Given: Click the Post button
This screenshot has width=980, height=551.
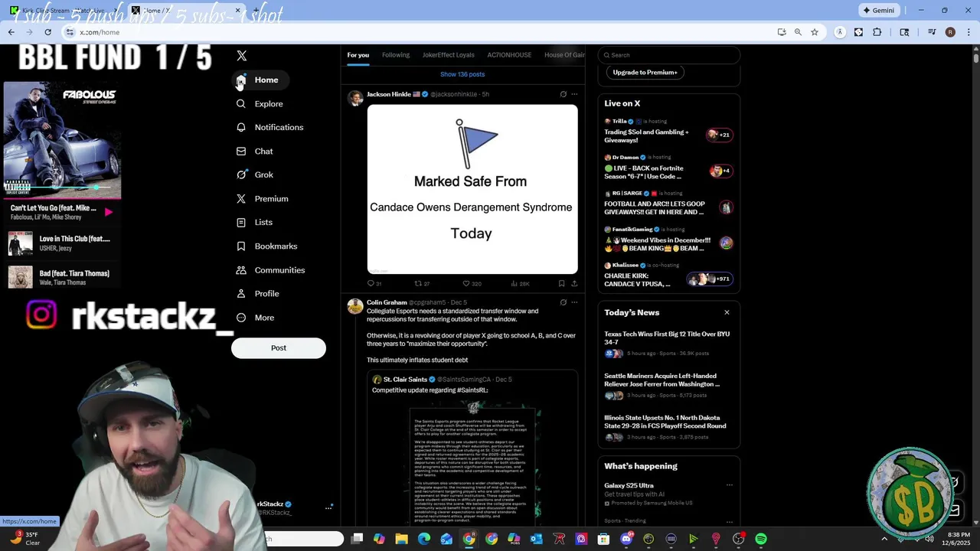Looking at the screenshot, I should pos(279,348).
